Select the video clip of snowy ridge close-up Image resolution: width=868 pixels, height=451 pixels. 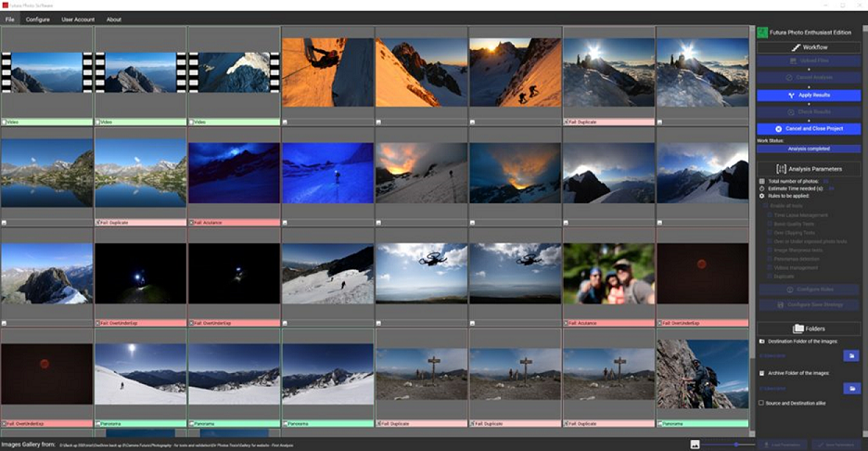pos(234,72)
